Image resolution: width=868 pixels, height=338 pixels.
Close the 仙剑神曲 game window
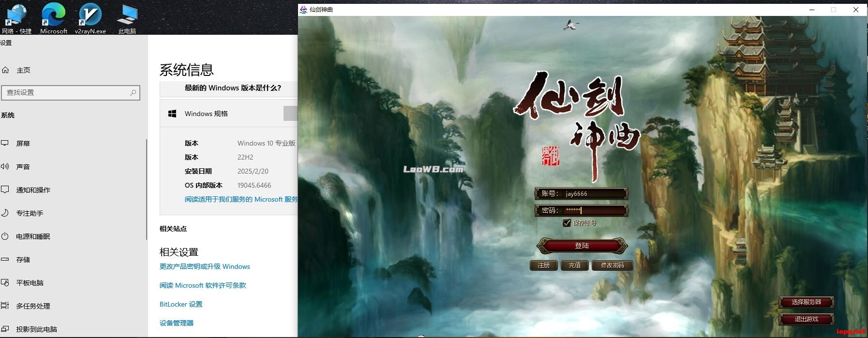(x=855, y=10)
